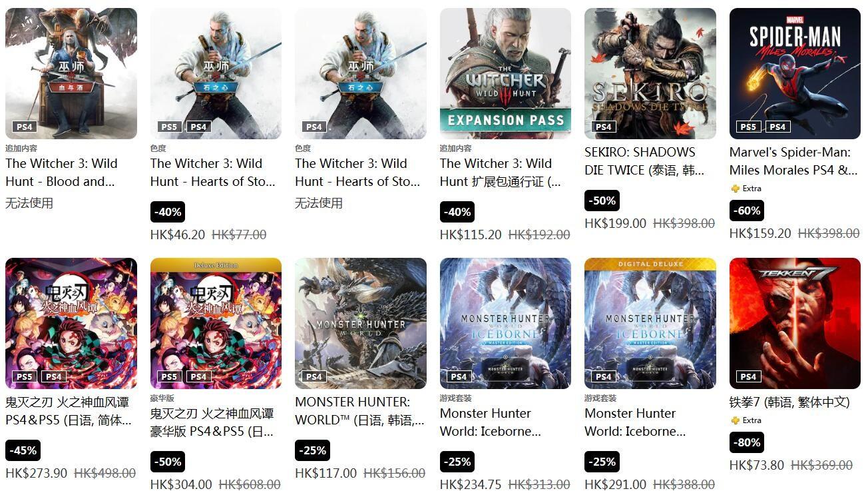Click the Tekken 7 cover image
868x497 pixels.
[795, 323]
